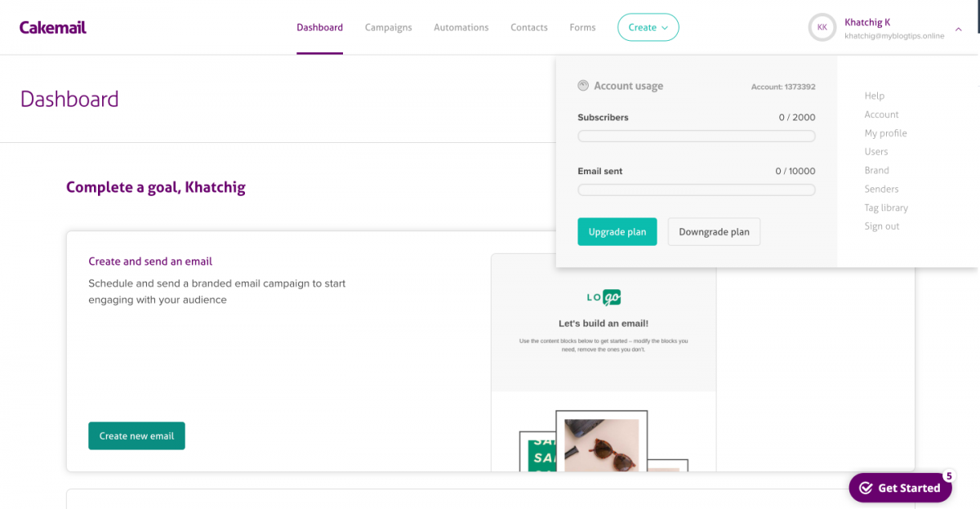Select My profile in the menu
This screenshot has height=509, width=980.
point(885,132)
